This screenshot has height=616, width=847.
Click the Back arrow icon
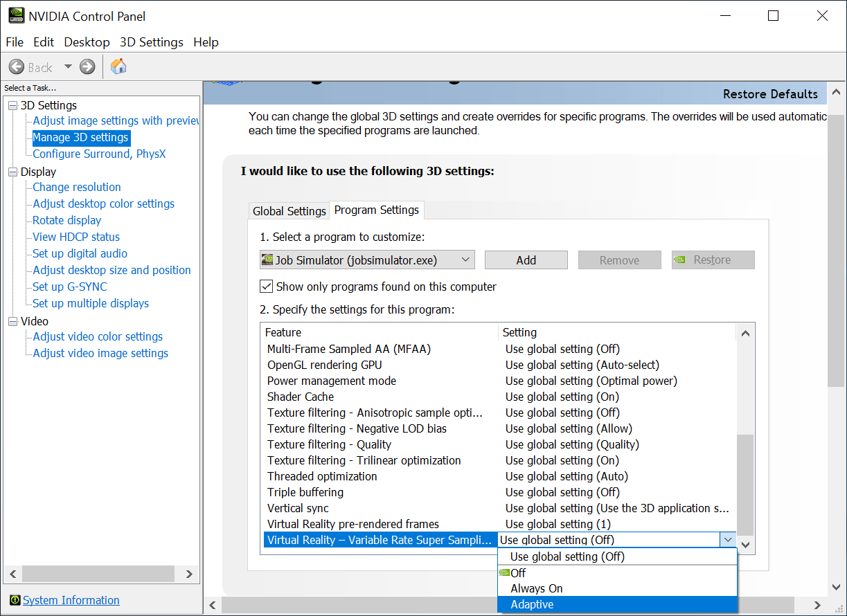click(17, 66)
